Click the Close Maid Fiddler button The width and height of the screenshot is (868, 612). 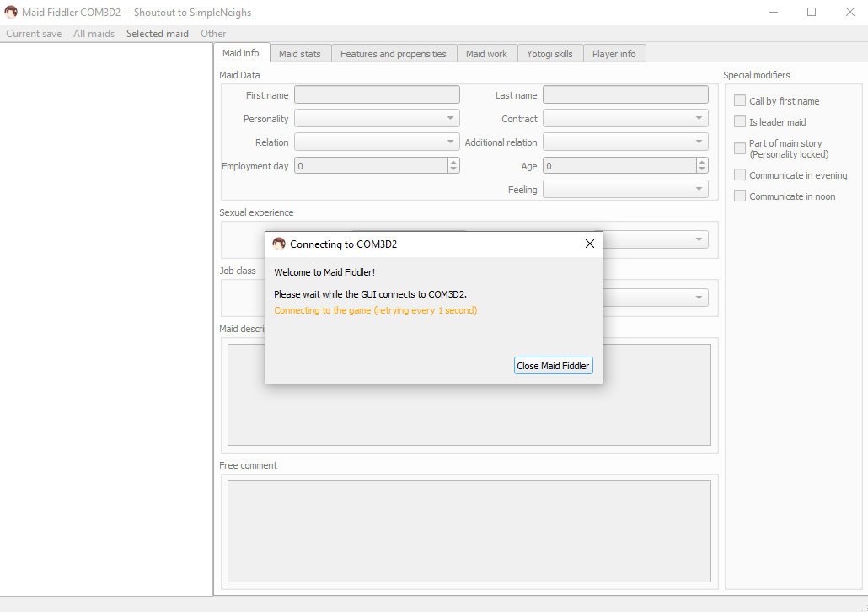tap(553, 365)
